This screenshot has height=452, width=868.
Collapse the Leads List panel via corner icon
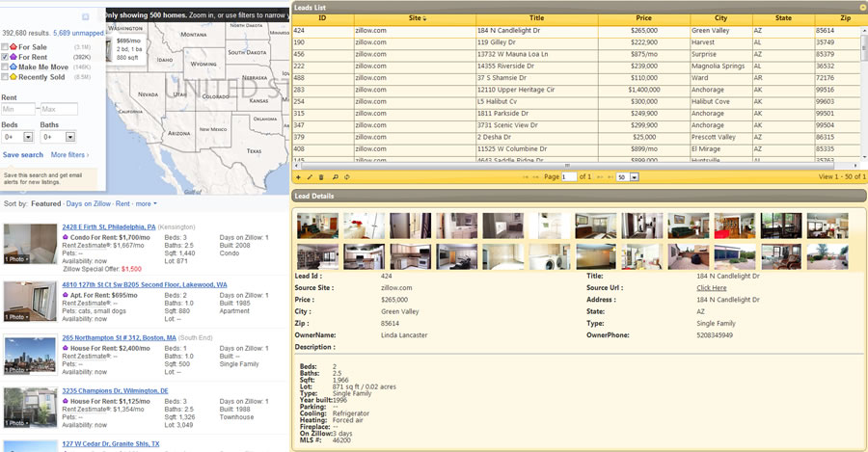point(863,7)
